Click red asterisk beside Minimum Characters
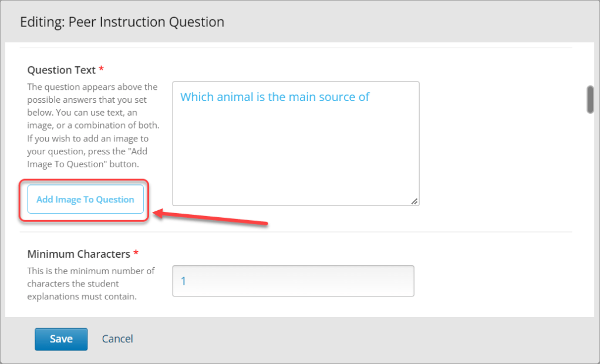Screen dimensions: 600x364 coord(136,254)
